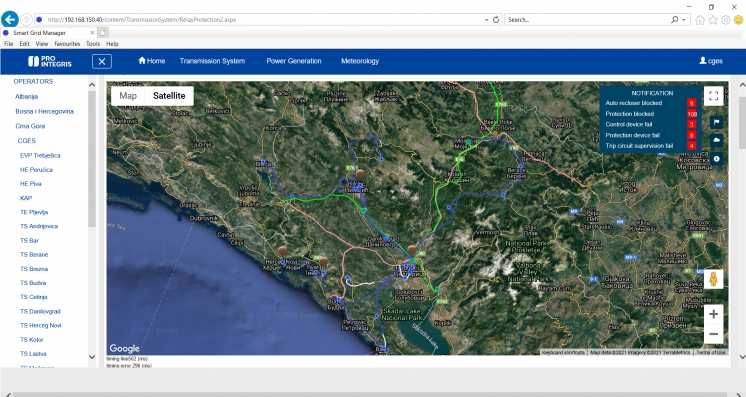Collapse Crna Gora node
Image resolution: width=746 pixels, height=397 pixels.
tap(30, 126)
